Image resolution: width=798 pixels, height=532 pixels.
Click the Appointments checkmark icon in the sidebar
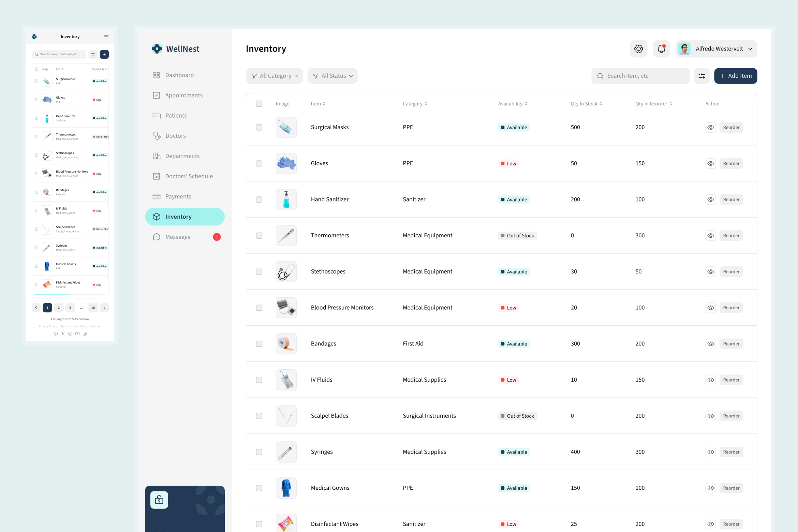157,95
